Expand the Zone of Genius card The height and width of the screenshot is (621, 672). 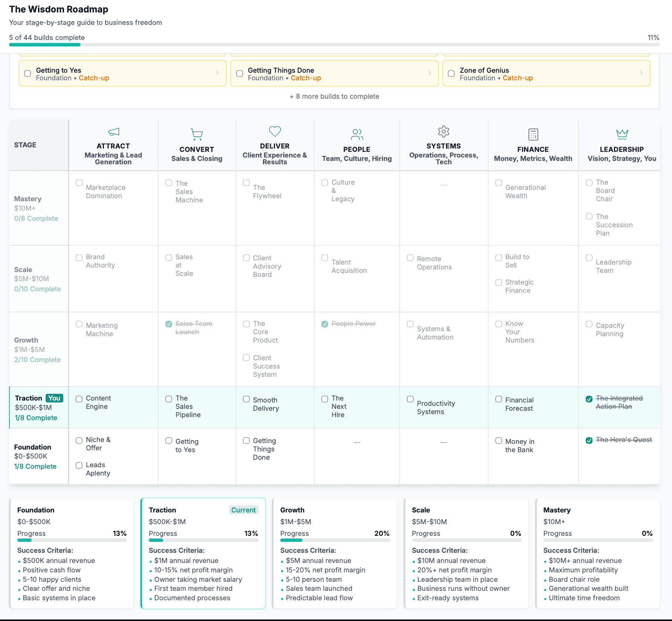point(546,73)
